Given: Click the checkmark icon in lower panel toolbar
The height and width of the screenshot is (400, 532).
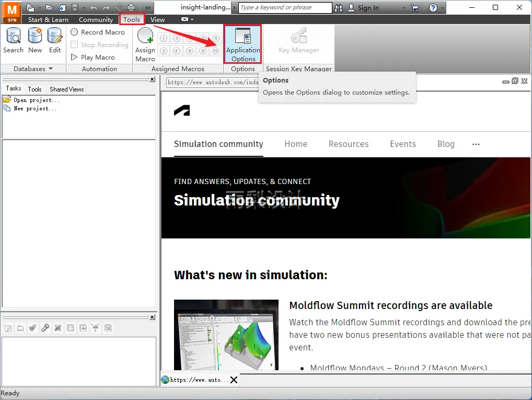Looking at the screenshot, I should 32,328.
